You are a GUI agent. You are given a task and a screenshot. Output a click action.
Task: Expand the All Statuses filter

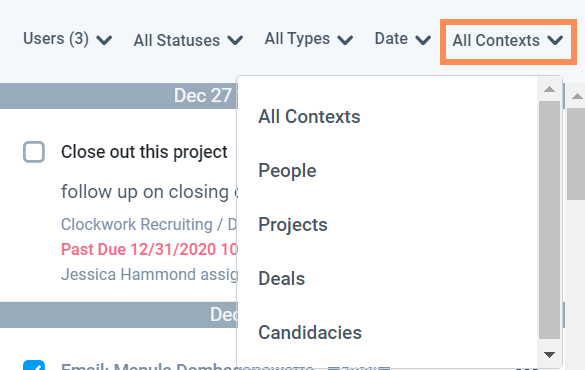coord(188,40)
